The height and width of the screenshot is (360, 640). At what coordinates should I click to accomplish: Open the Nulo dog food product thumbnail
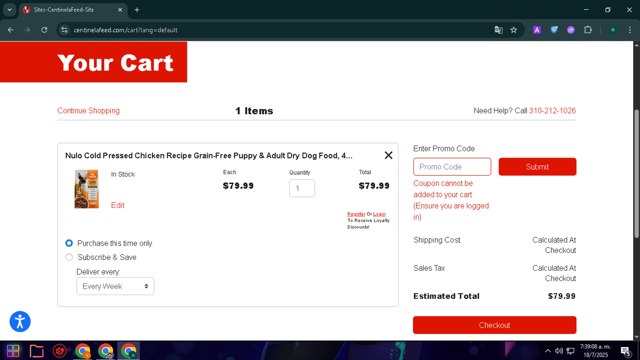87,189
